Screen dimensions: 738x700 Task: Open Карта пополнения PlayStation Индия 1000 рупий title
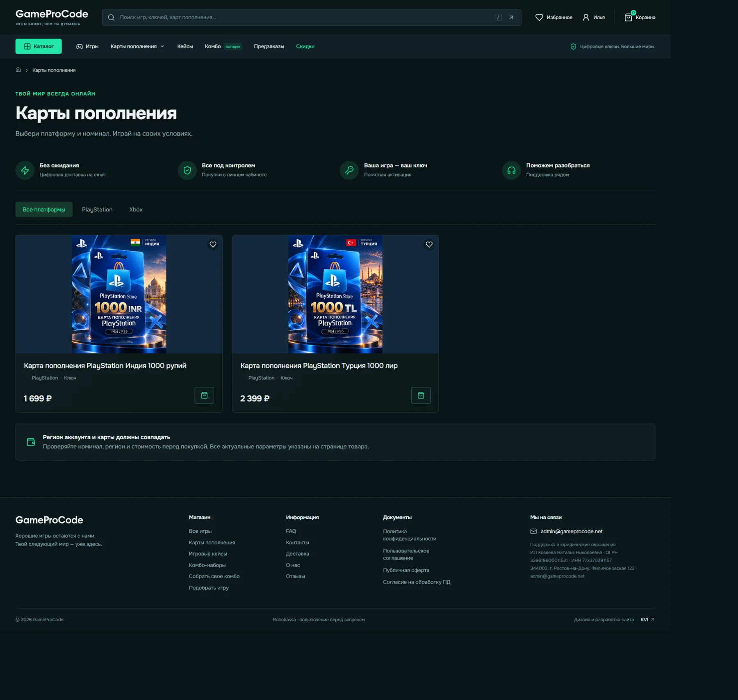tap(105, 366)
